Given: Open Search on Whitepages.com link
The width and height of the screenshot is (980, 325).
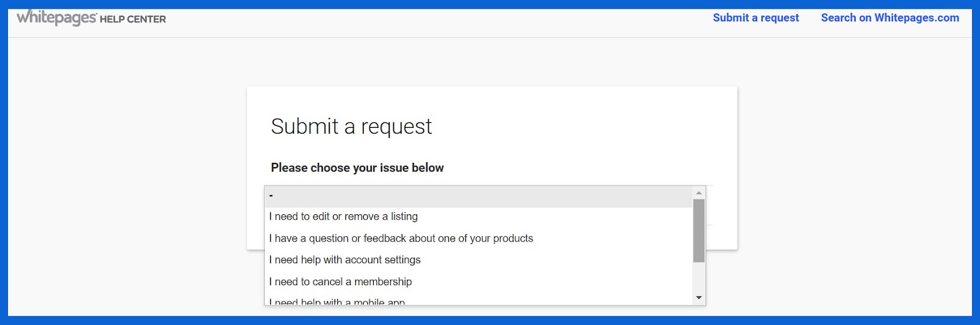Looking at the screenshot, I should tap(889, 18).
